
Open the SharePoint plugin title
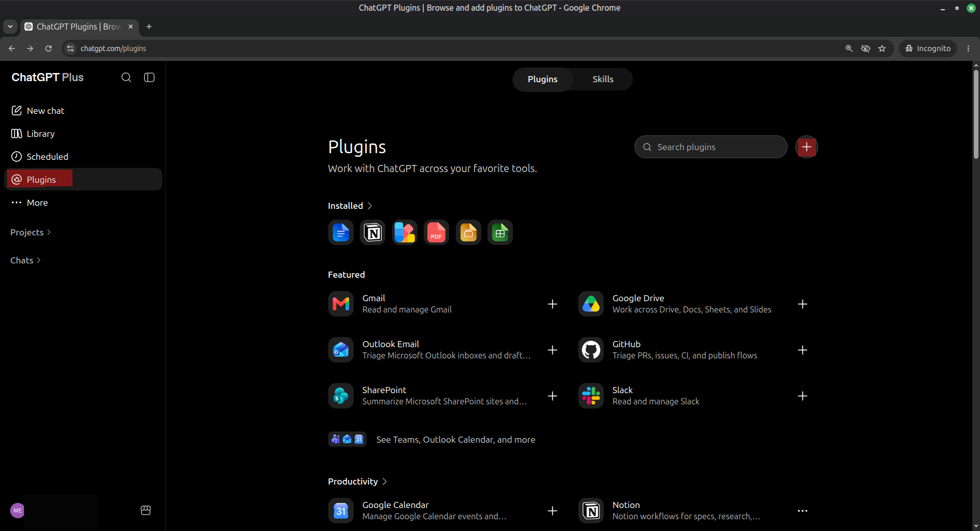point(384,390)
